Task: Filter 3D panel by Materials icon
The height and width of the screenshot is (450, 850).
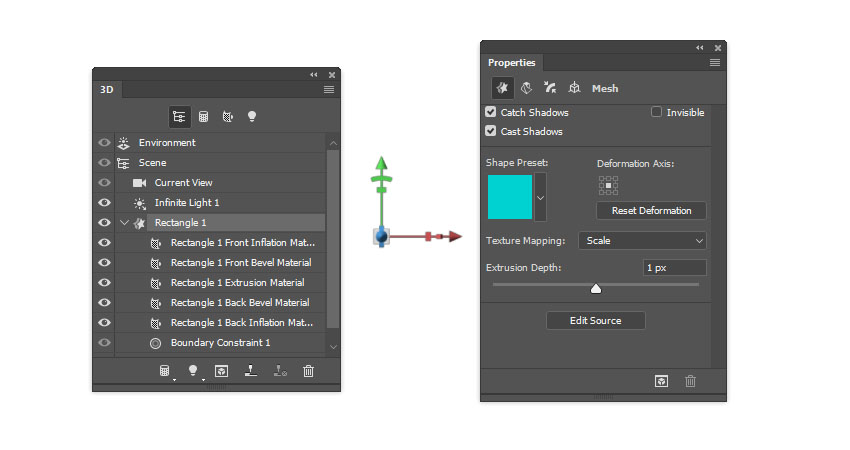Action: (x=228, y=117)
